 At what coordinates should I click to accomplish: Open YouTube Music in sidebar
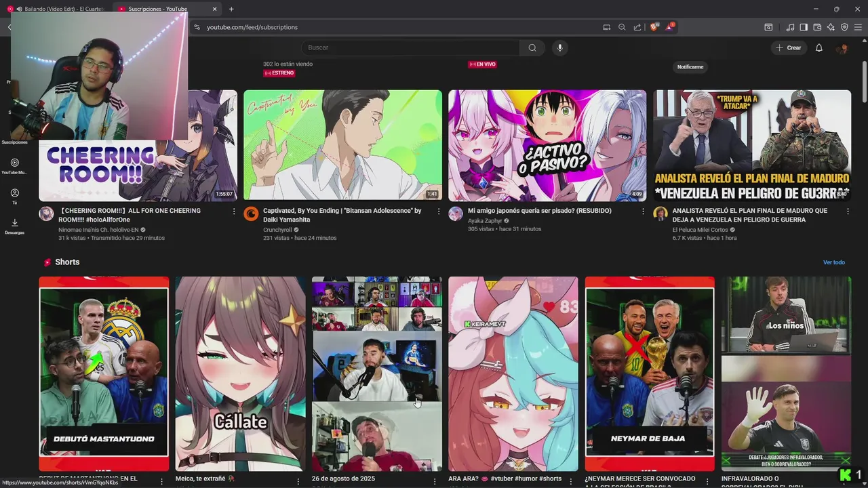14,166
